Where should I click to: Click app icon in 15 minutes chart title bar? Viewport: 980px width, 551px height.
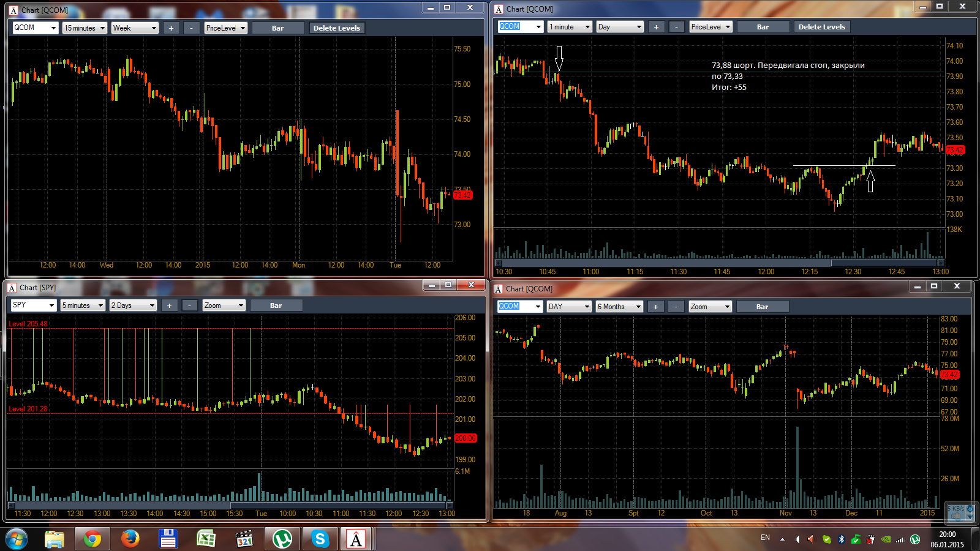(13, 10)
